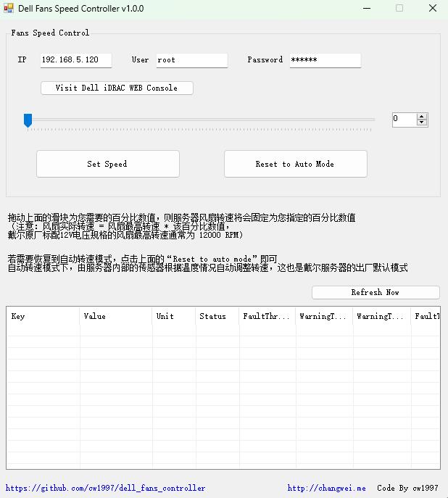Open the GitHub dell_fans_controller link
The image size is (448, 498).
coord(105,488)
